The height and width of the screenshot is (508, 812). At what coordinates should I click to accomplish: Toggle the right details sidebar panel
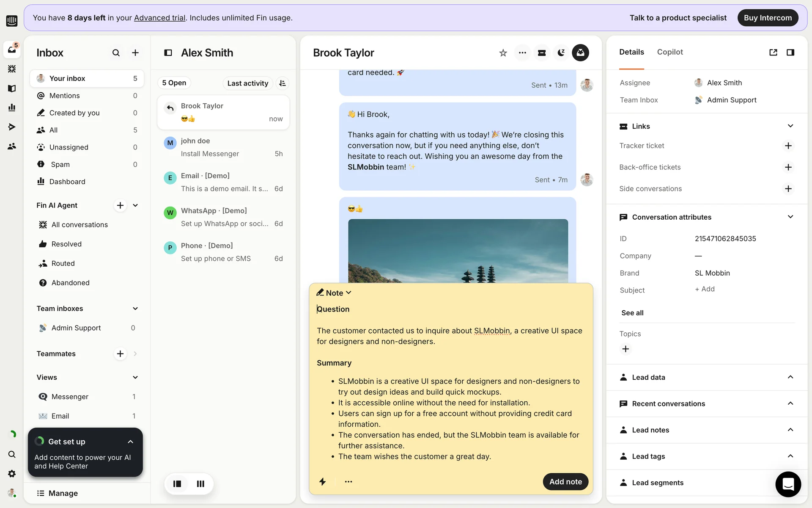click(x=790, y=52)
